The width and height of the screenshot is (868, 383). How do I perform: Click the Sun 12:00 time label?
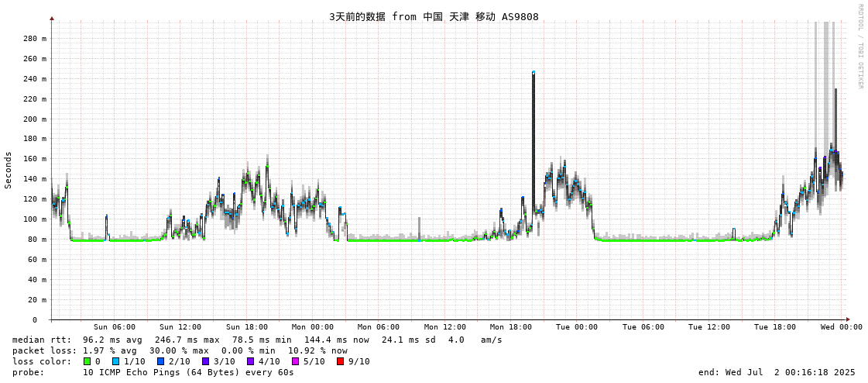tap(180, 327)
